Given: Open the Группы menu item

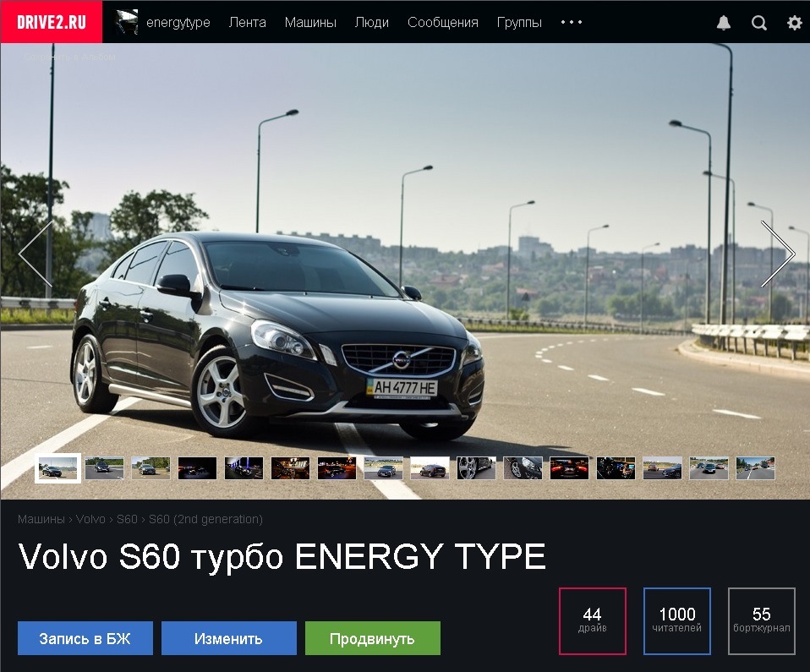Looking at the screenshot, I should (x=519, y=22).
